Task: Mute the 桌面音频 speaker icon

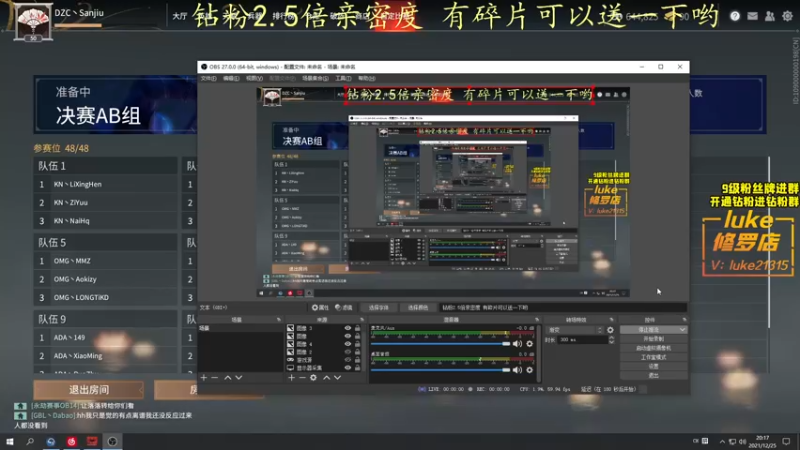Action: 517,369
